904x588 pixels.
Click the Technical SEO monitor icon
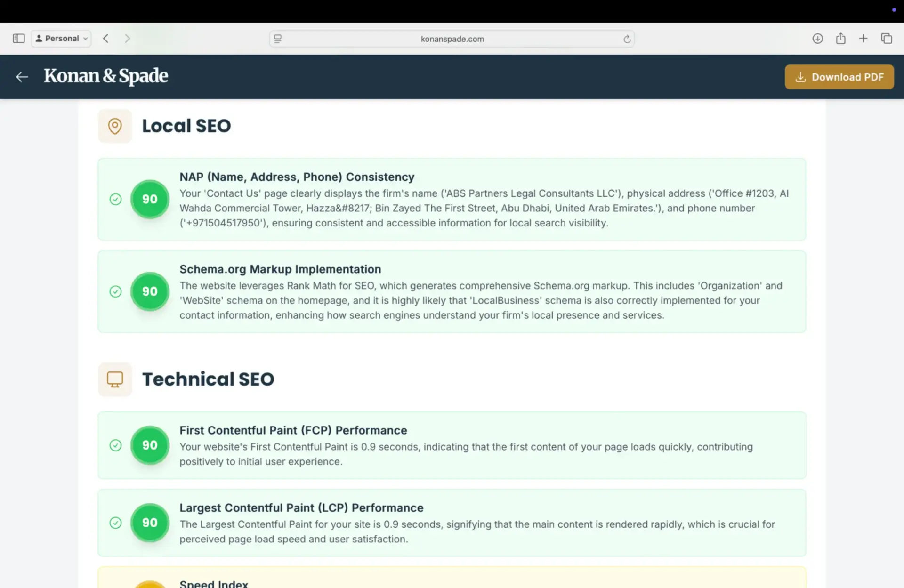[115, 379]
